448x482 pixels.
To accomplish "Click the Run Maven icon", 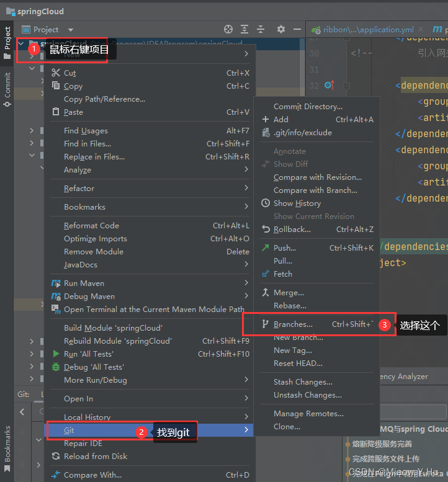I will pyautogui.click(x=56, y=283).
